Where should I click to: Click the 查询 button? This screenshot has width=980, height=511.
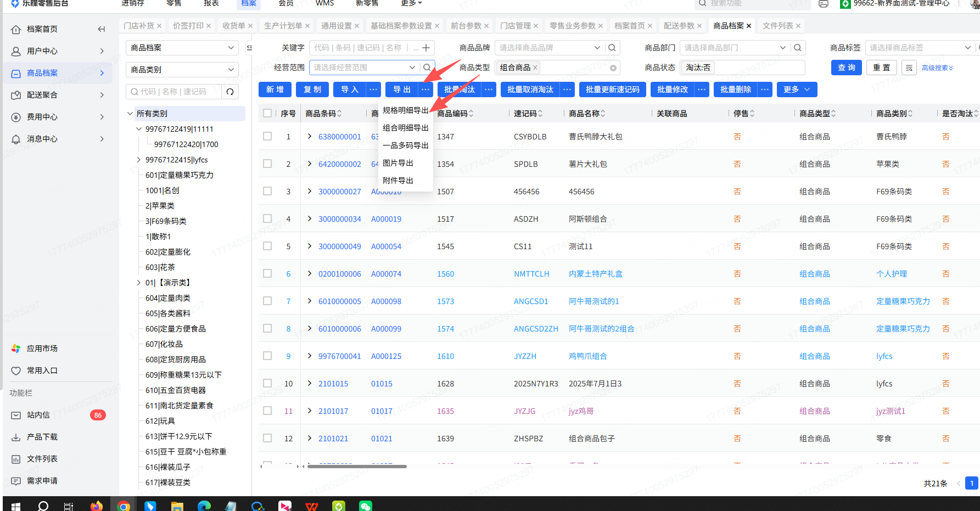coord(846,68)
